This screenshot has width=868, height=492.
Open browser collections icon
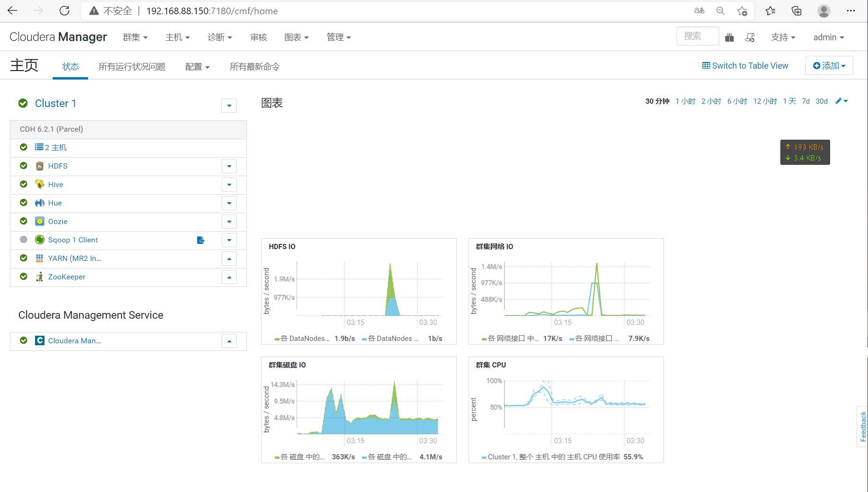click(796, 10)
